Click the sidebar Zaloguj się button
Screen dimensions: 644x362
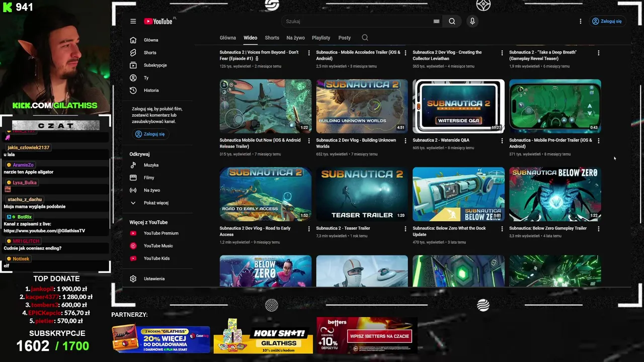click(x=150, y=134)
